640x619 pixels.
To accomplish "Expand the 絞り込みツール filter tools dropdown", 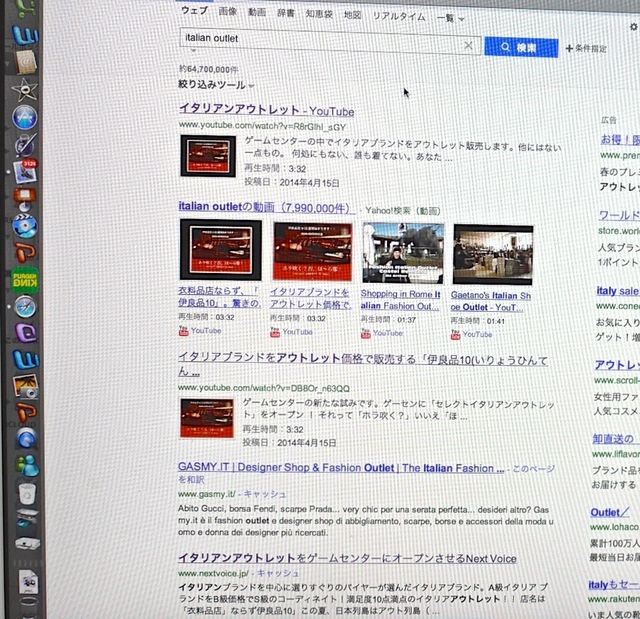I will (216, 84).
